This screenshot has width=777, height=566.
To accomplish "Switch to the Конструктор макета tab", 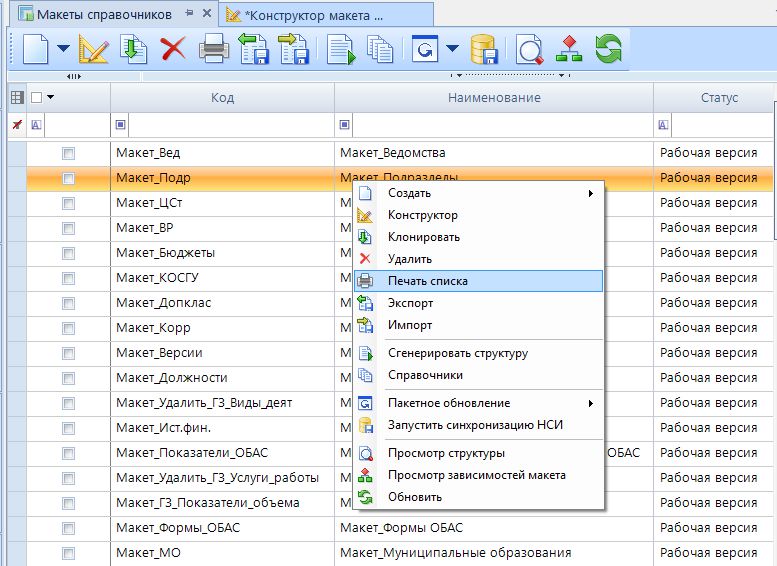I will coord(305,15).
